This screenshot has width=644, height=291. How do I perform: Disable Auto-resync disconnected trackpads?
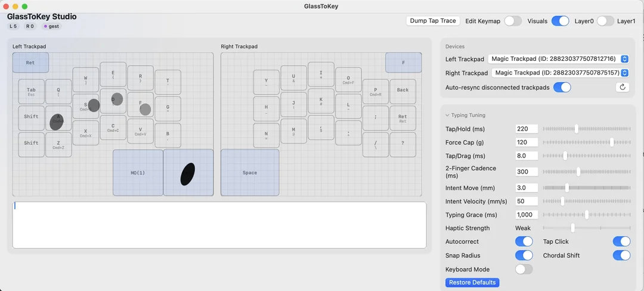pos(562,88)
